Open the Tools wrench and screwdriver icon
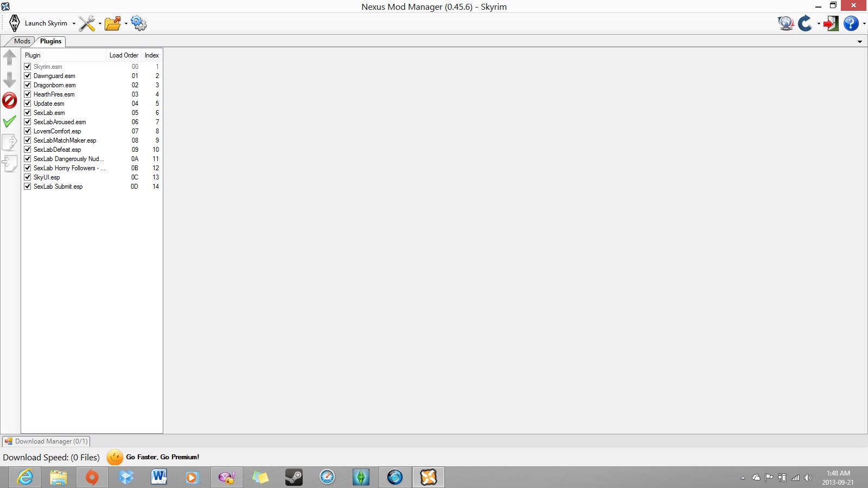 (87, 23)
